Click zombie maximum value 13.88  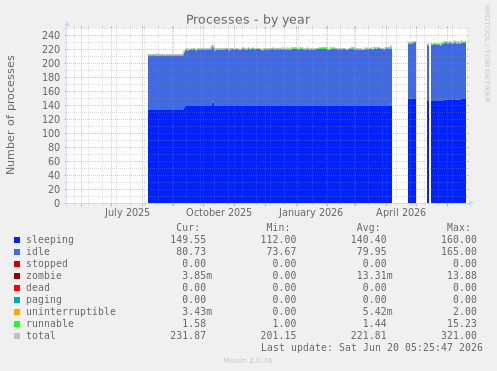(x=462, y=276)
